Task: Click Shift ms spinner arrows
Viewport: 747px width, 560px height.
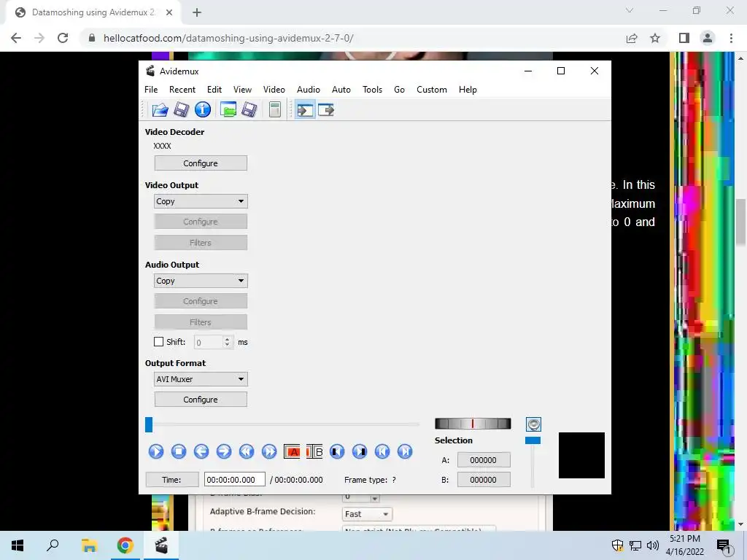Action: pos(228,342)
